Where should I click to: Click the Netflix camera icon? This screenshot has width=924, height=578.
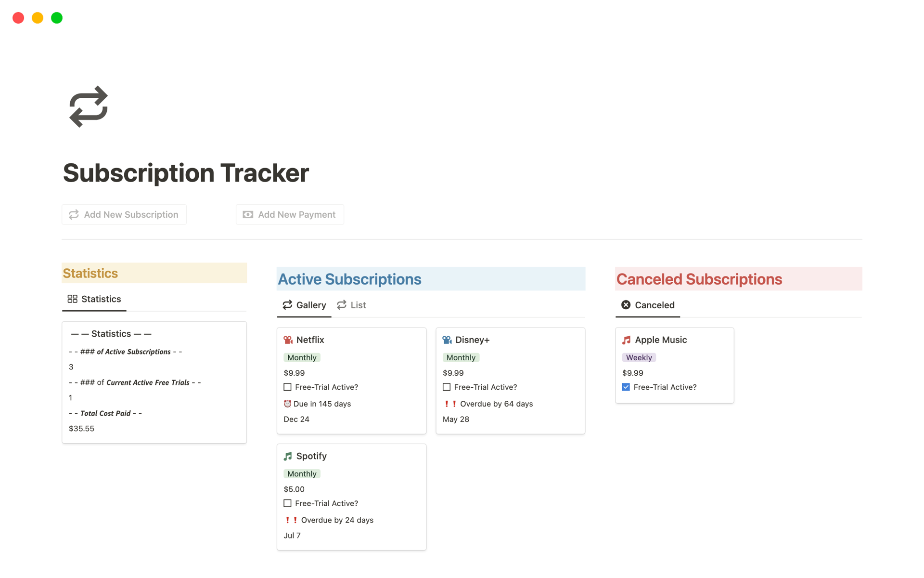coord(288,340)
